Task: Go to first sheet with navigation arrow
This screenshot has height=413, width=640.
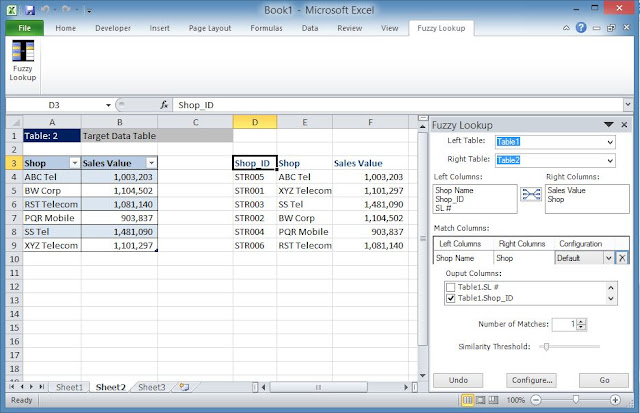Action: point(12,386)
